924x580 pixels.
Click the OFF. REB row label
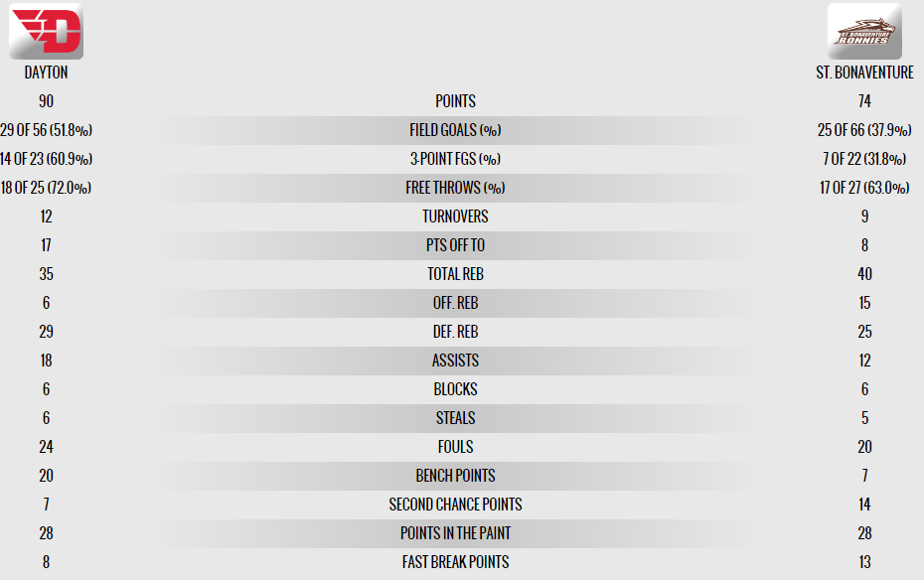click(x=455, y=303)
